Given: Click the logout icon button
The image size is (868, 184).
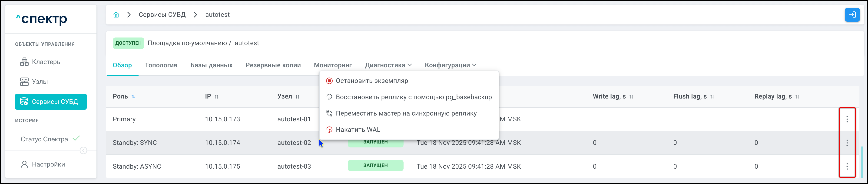Looking at the screenshot, I should coord(852,15).
